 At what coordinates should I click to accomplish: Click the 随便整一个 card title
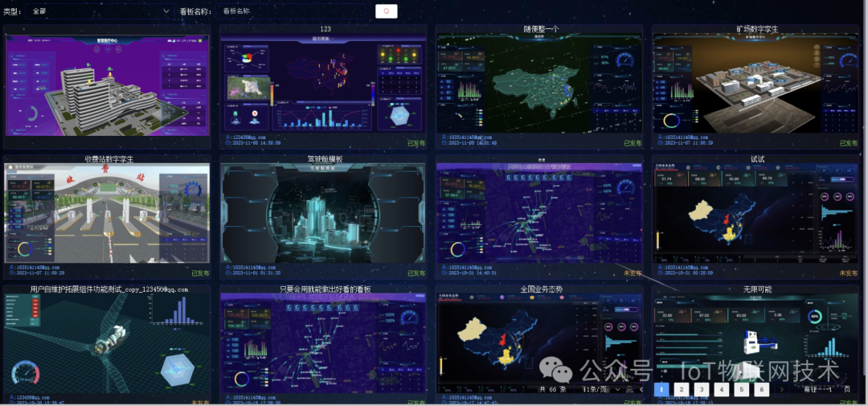click(542, 29)
